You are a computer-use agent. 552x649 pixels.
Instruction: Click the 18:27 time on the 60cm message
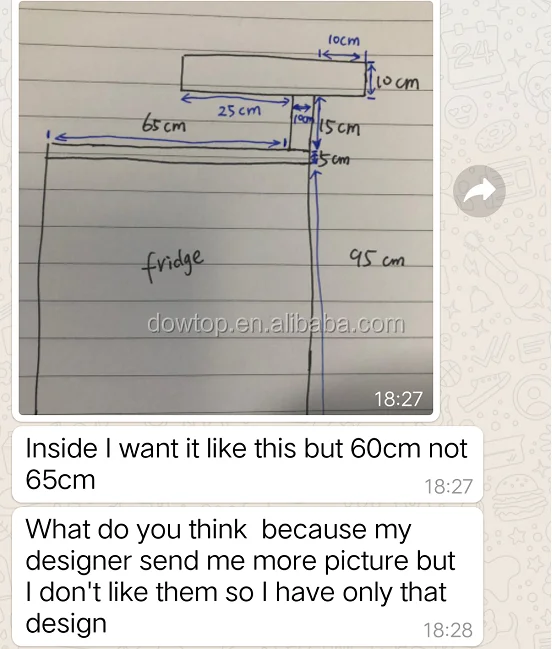[x=448, y=486]
